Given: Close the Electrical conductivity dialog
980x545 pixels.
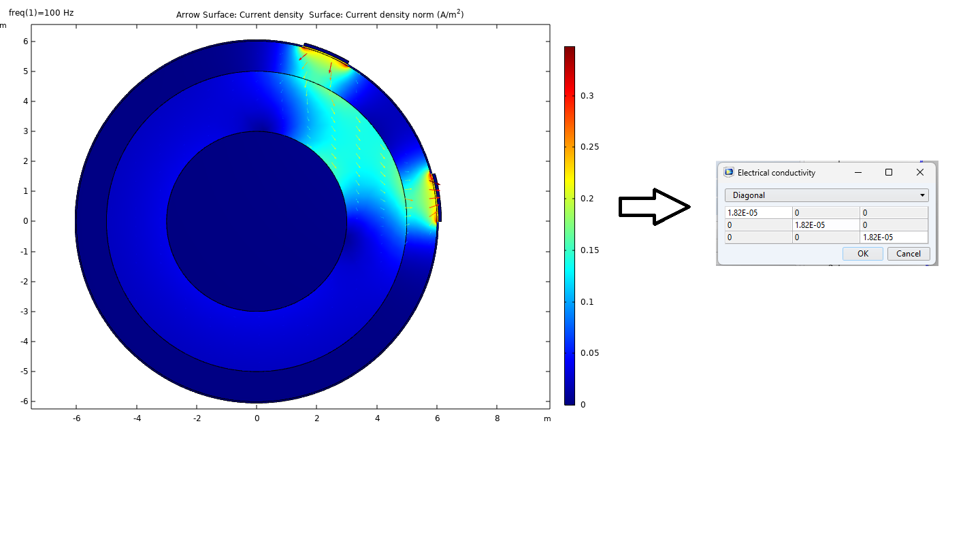Looking at the screenshot, I should point(920,173).
